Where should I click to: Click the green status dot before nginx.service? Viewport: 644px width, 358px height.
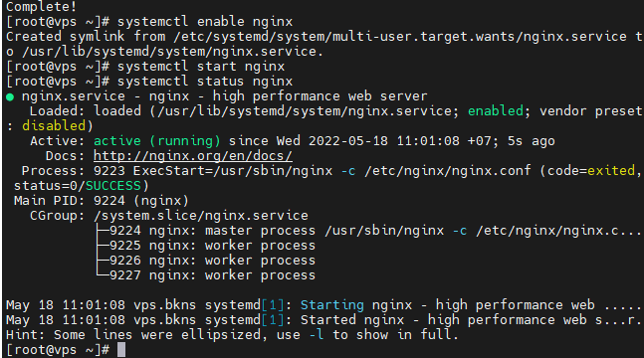(10, 97)
